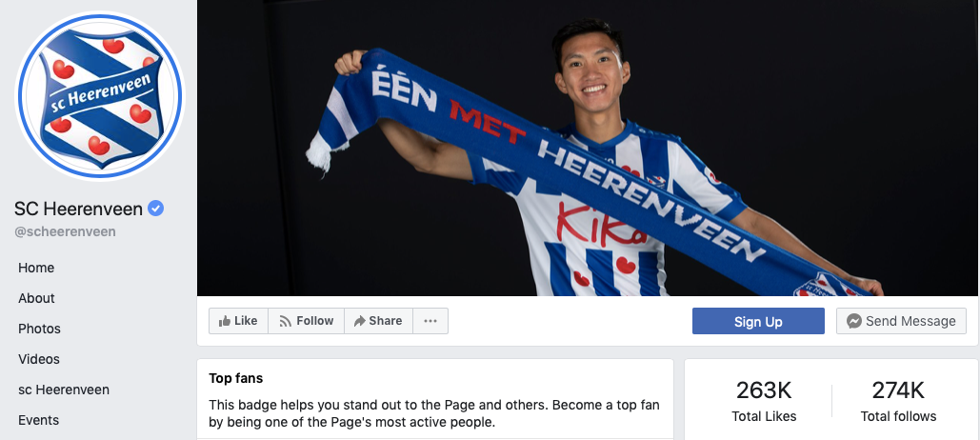Viewport: 980px width, 440px height.
Task: Click the thumbs-up Like button
Action: coord(238,321)
